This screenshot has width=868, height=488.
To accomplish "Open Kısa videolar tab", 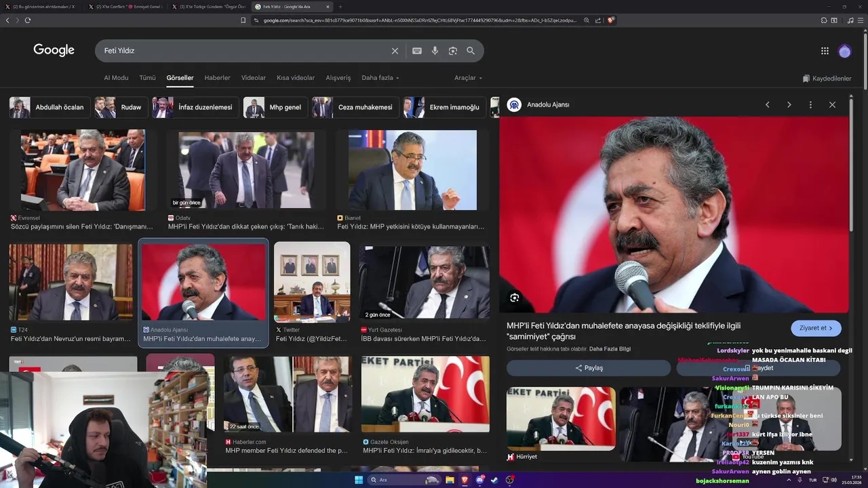I will (x=296, y=78).
